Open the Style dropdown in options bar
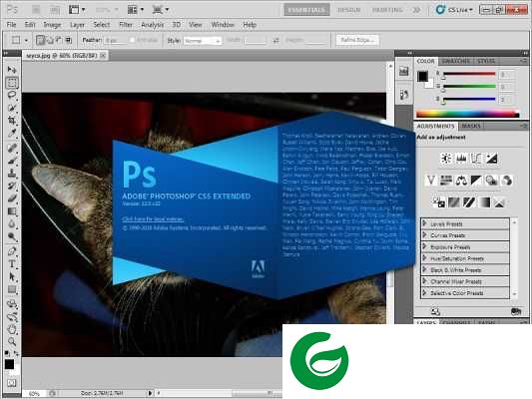The image size is (532, 399). tap(203, 41)
